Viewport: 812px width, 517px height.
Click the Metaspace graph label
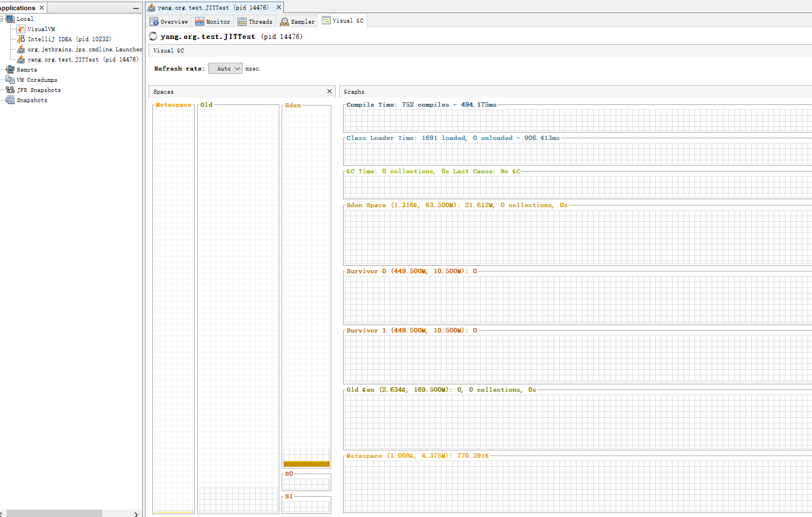418,455
